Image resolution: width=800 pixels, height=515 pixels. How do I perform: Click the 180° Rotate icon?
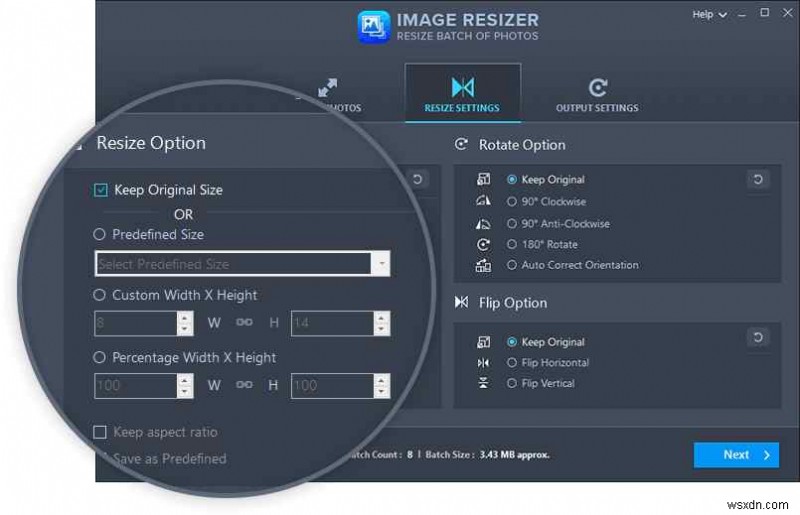pos(483,244)
